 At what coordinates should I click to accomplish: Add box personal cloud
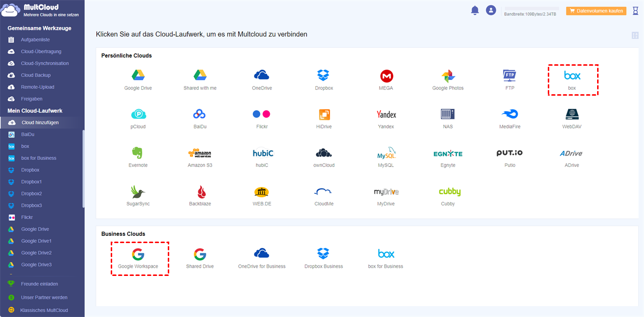(x=572, y=80)
